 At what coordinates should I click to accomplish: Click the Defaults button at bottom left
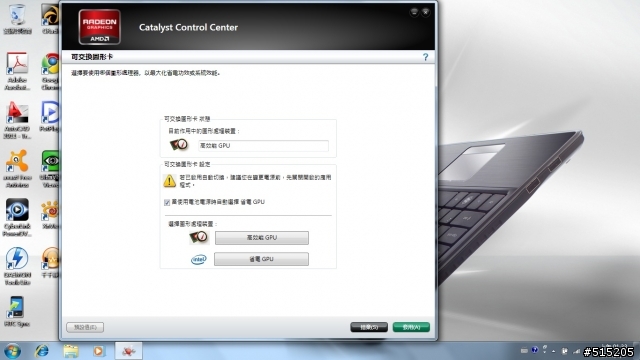point(85,327)
